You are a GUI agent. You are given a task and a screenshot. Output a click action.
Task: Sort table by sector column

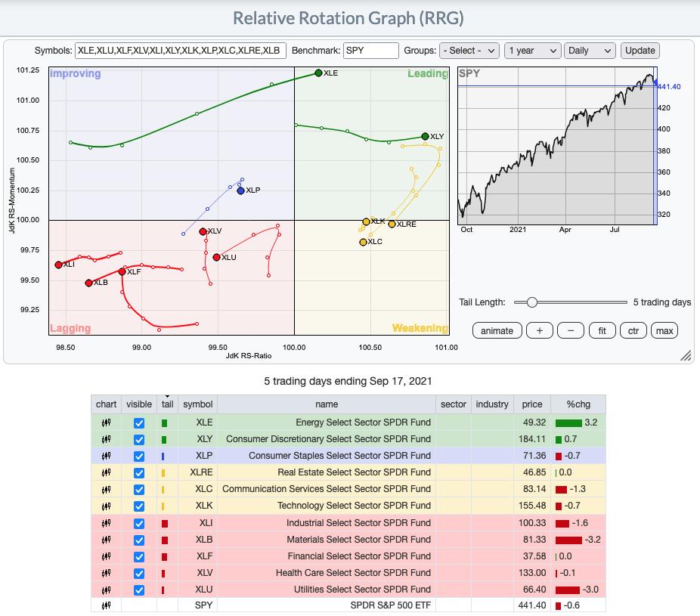pos(453,404)
